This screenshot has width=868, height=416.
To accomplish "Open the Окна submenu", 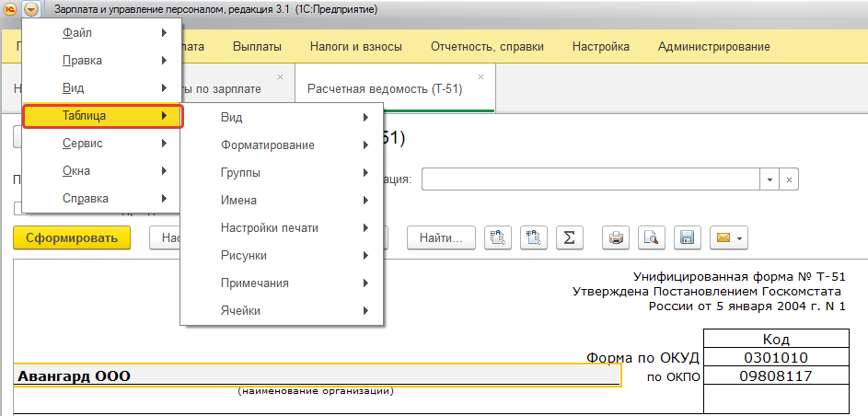I will coord(102,171).
